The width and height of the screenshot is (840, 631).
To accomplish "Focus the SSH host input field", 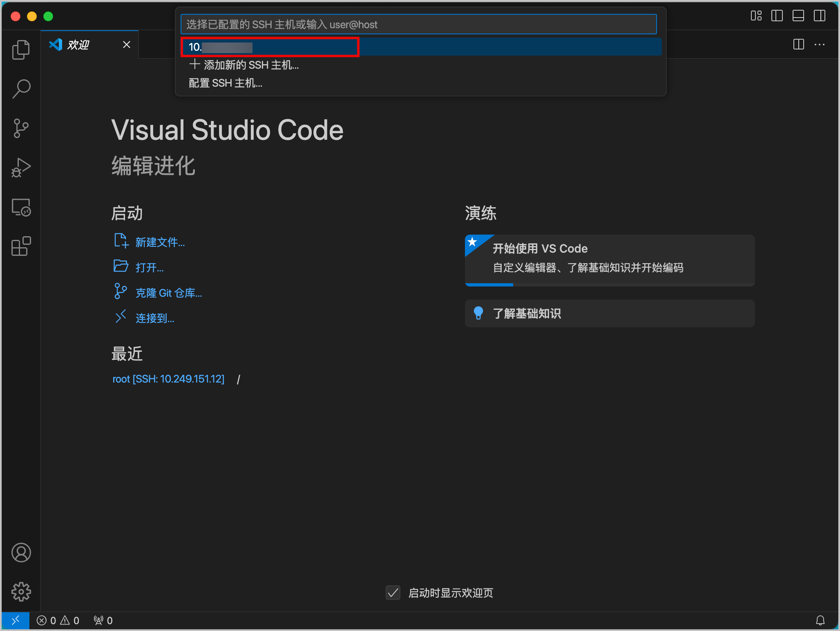I will pyautogui.click(x=419, y=25).
